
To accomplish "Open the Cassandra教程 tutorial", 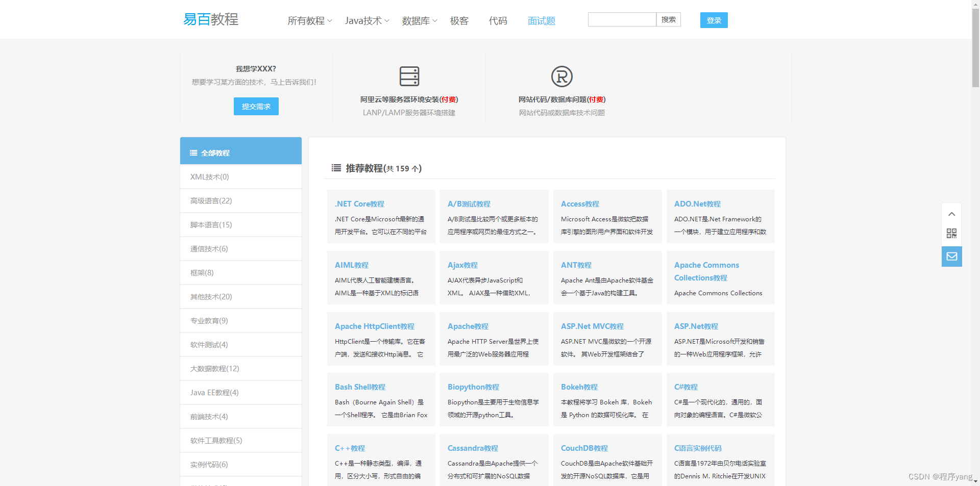I will 473,448.
